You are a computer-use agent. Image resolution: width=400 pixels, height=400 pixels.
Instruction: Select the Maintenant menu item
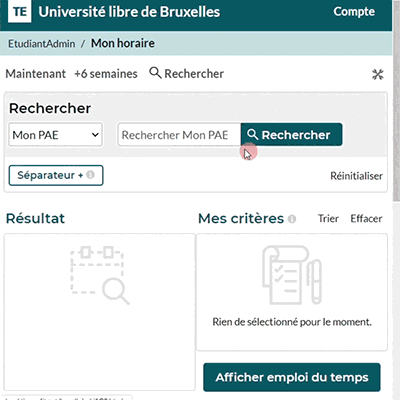(x=36, y=74)
